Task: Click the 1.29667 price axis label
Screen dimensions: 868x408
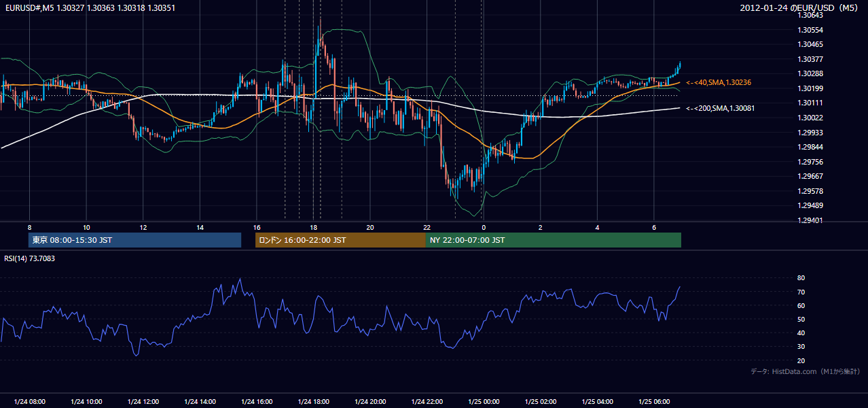Action: [x=810, y=176]
